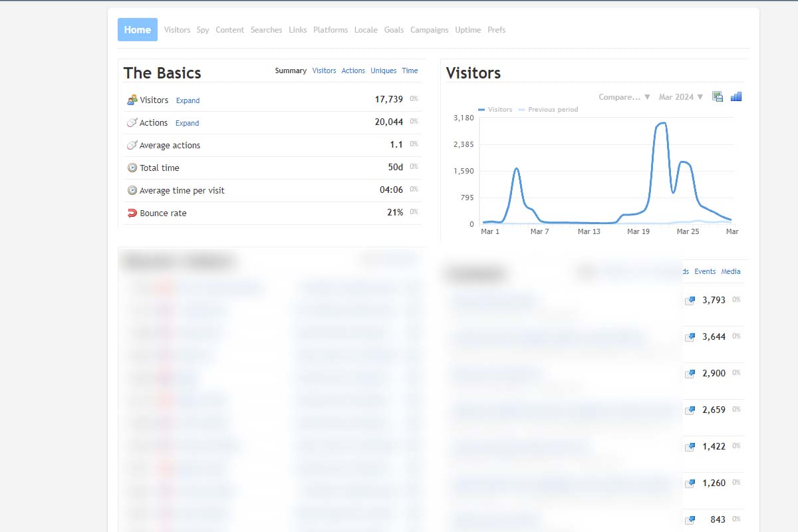Click the page icon beside 3,793
This screenshot has width=798, height=532.
coord(690,301)
